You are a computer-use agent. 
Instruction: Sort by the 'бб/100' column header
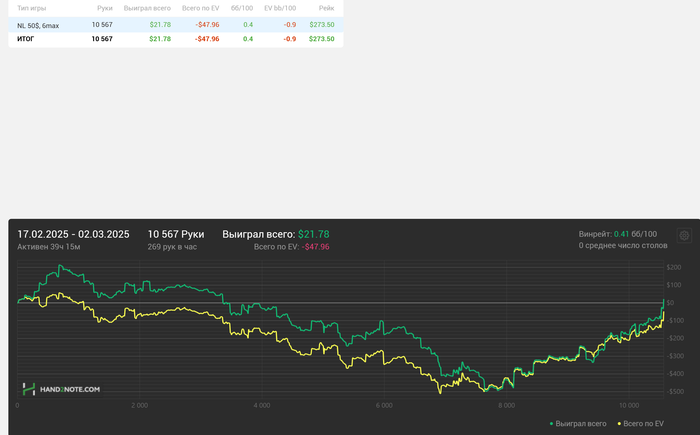(x=241, y=8)
